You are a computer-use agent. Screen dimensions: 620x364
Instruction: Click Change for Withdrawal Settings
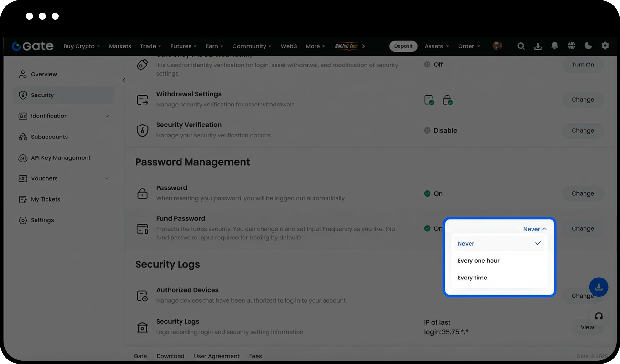click(583, 100)
